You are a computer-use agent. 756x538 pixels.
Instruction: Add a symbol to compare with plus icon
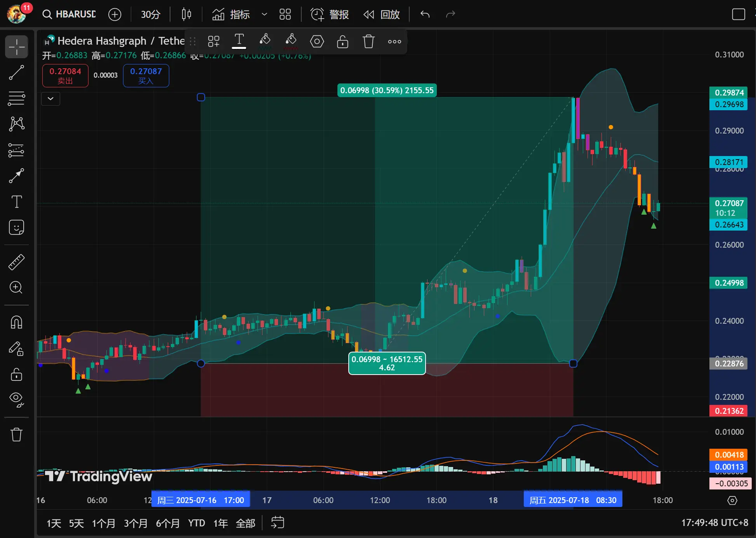click(115, 14)
